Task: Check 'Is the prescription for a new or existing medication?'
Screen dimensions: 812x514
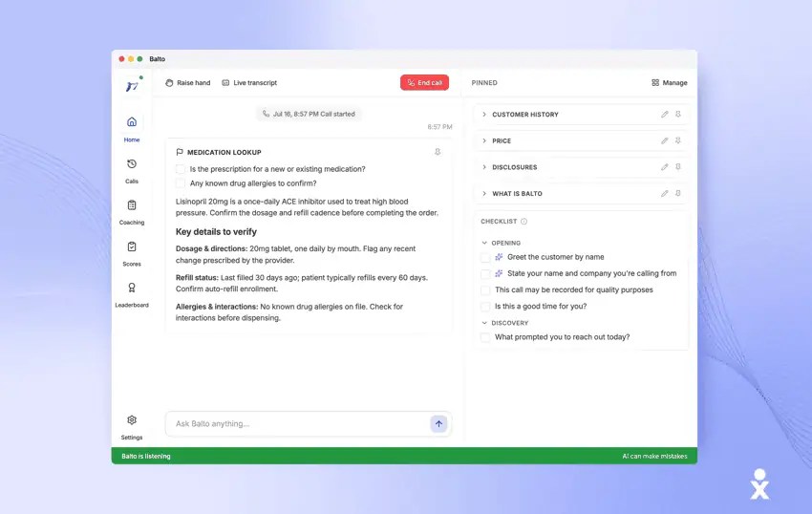Action: 181,169
